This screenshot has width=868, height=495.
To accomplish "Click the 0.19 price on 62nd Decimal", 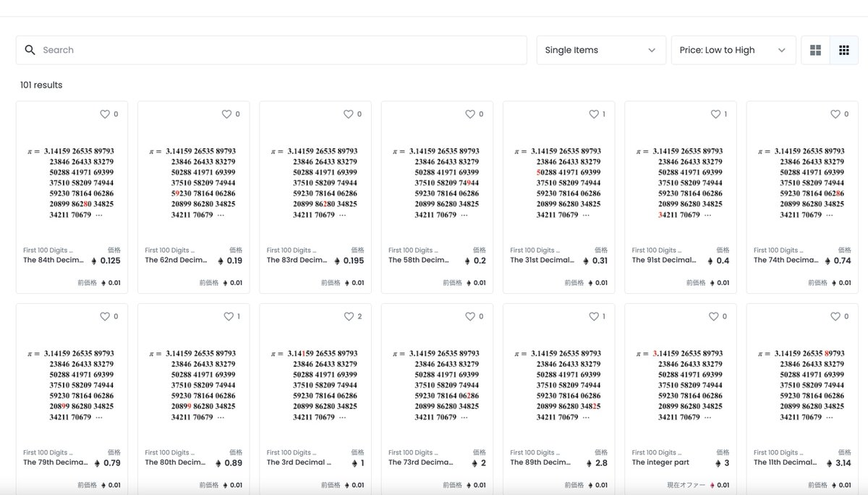I will pos(234,261).
